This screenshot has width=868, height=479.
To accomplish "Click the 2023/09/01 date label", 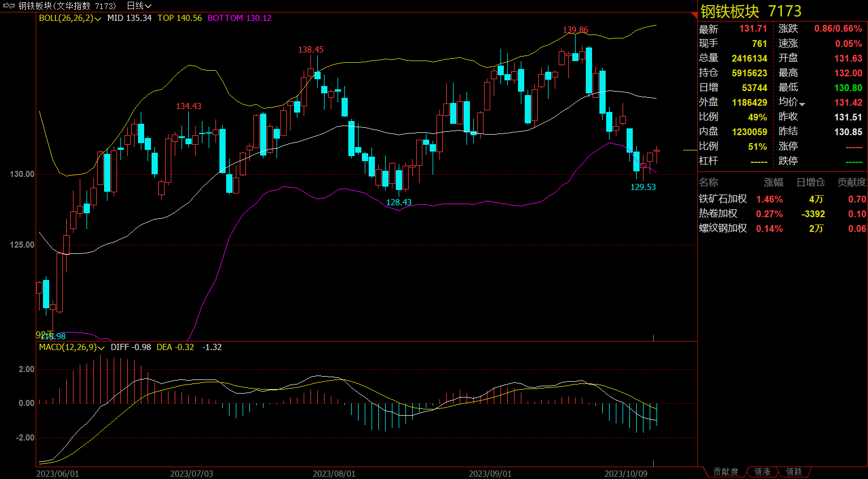I will click(x=490, y=473).
